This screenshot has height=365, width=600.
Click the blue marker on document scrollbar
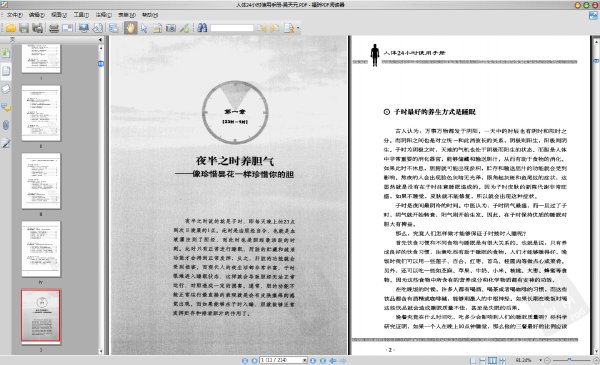pyautogui.click(x=596, y=61)
